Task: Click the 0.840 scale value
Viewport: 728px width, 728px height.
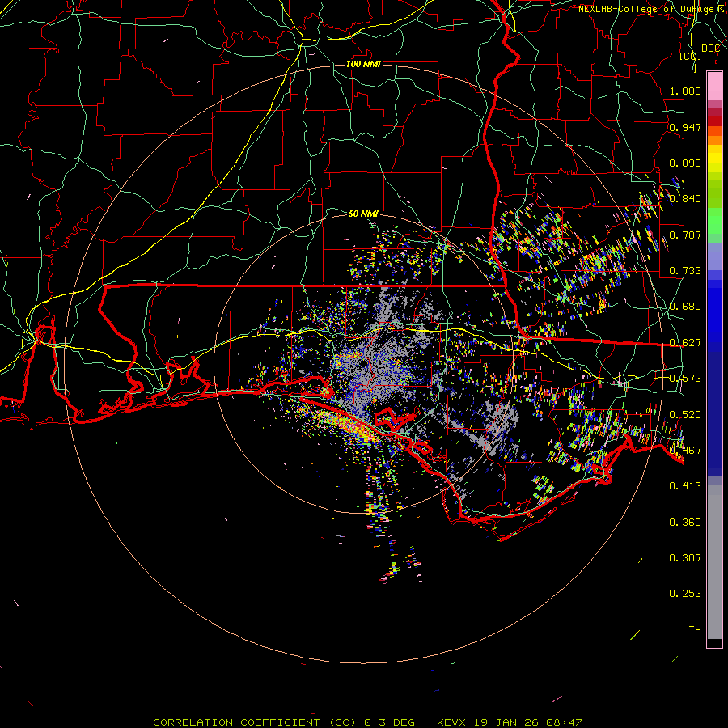Action: click(x=685, y=199)
